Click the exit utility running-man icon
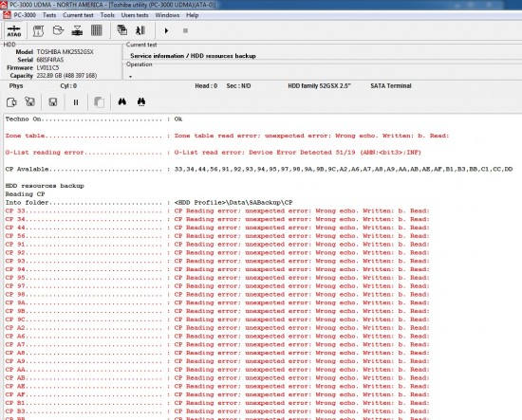Viewport: 522px width, 420px height. pyautogui.click(x=140, y=30)
